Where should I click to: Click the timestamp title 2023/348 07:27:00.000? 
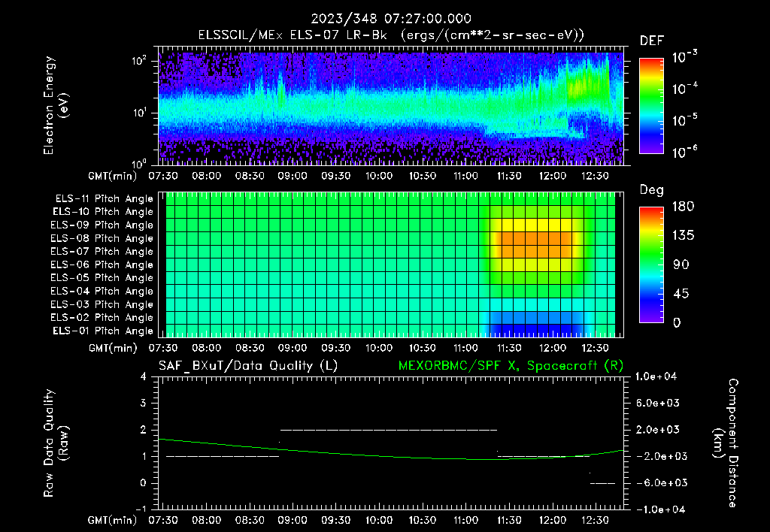391,19
